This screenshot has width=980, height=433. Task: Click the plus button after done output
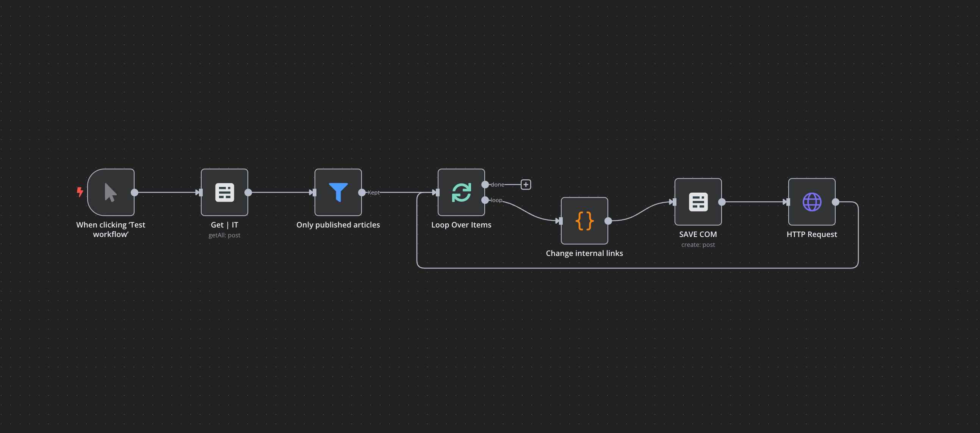[x=525, y=185]
